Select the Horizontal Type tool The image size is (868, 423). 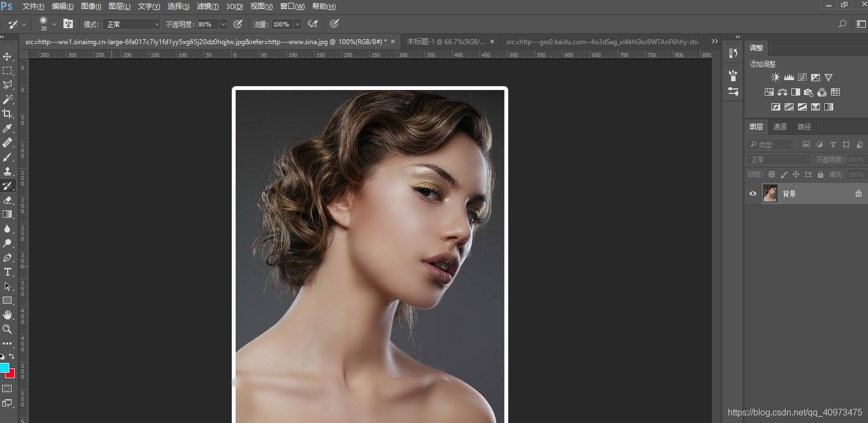(7, 272)
